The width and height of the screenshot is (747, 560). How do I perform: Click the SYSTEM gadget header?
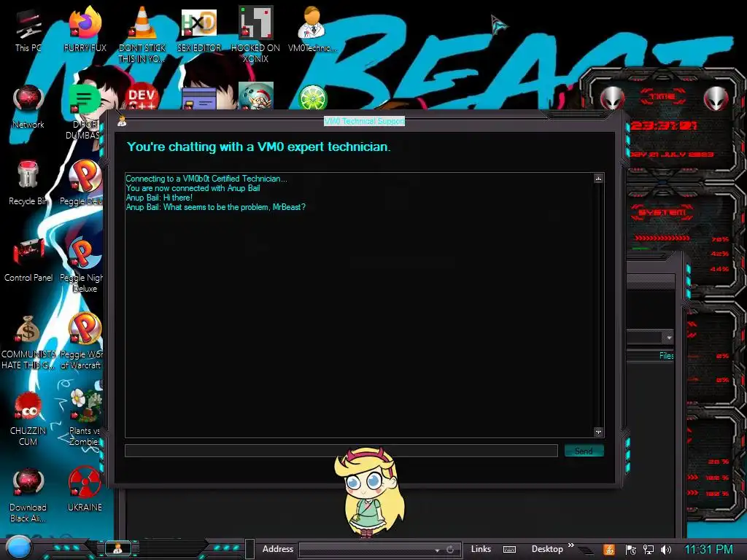click(662, 212)
